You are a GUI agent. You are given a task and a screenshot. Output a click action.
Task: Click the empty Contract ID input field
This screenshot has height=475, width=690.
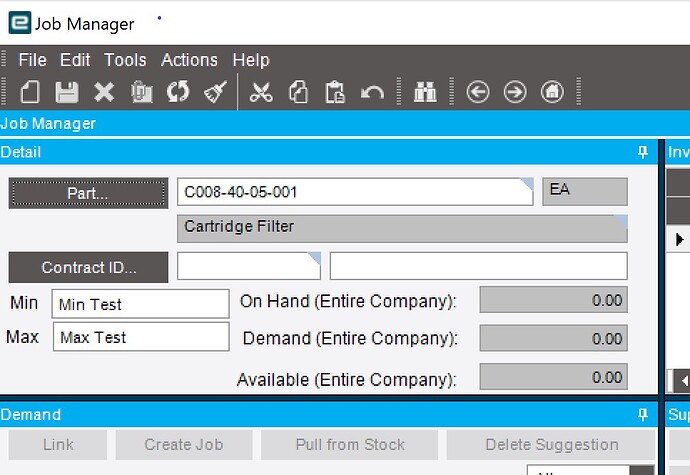[x=249, y=266]
